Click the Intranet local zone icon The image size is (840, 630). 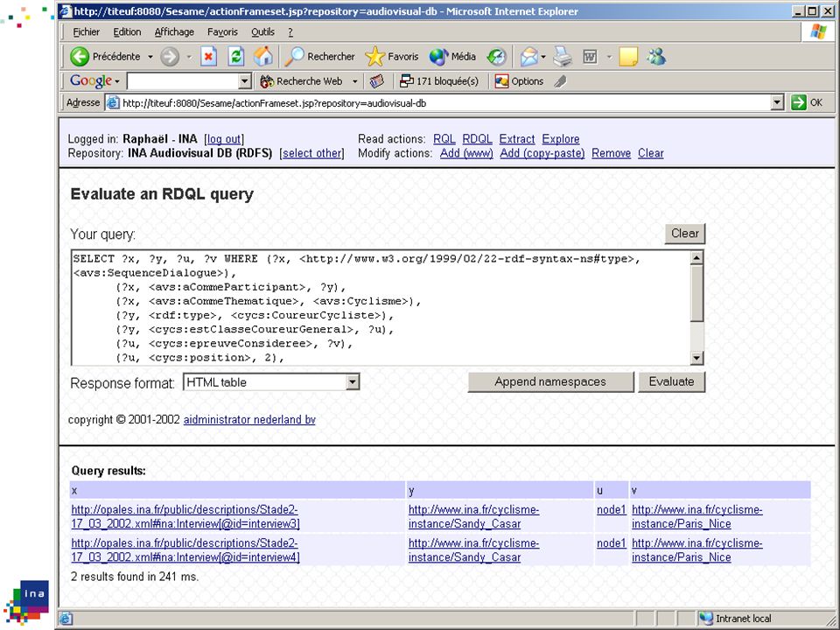click(x=707, y=619)
